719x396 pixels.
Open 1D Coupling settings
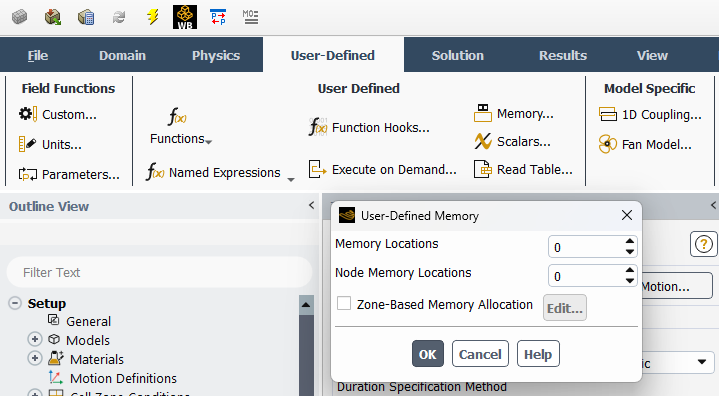[650, 114]
